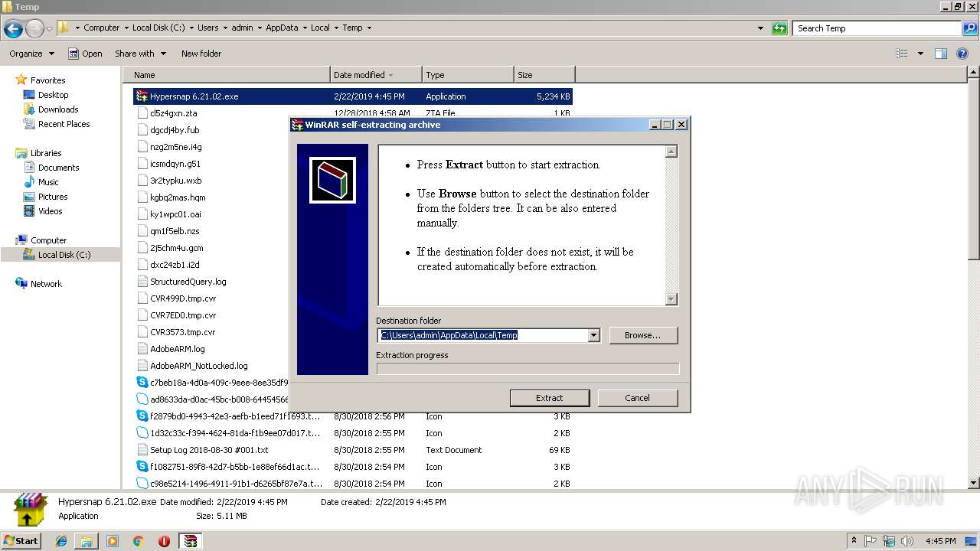Select Hypersnap 6.21.02.exe file

click(352, 96)
